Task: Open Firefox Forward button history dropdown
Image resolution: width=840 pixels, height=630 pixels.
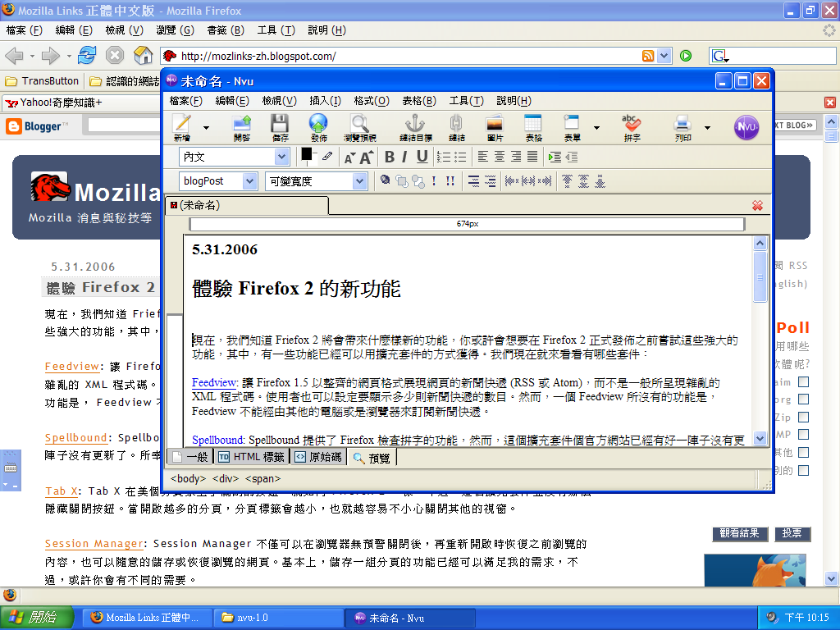Action: [x=69, y=56]
